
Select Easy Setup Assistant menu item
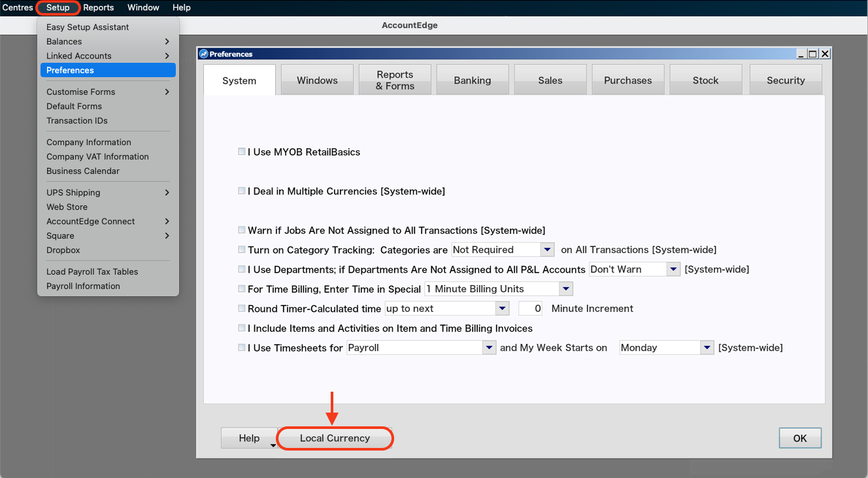tap(108, 27)
